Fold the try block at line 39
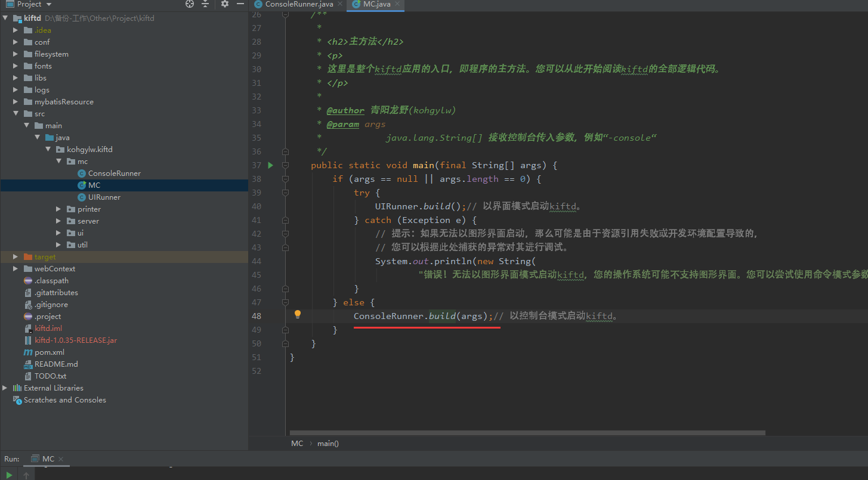Image resolution: width=868 pixels, height=480 pixels. coord(285,193)
